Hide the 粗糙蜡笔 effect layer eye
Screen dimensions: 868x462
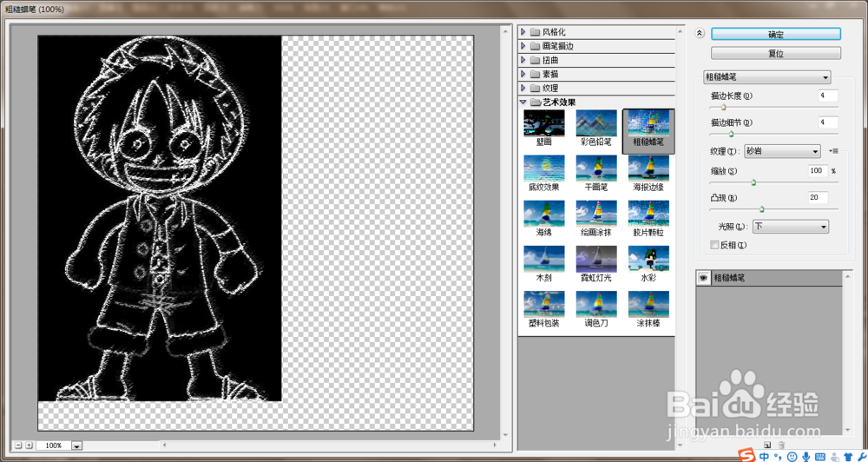pyautogui.click(x=704, y=278)
